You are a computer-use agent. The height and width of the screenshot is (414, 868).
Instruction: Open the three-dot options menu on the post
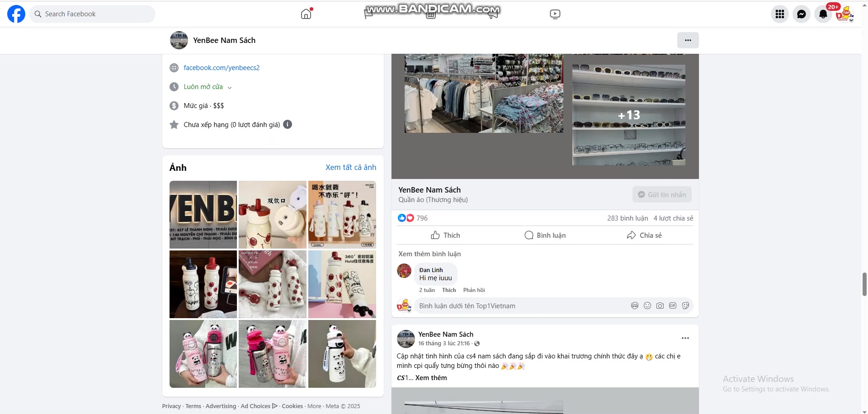pos(685,338)
